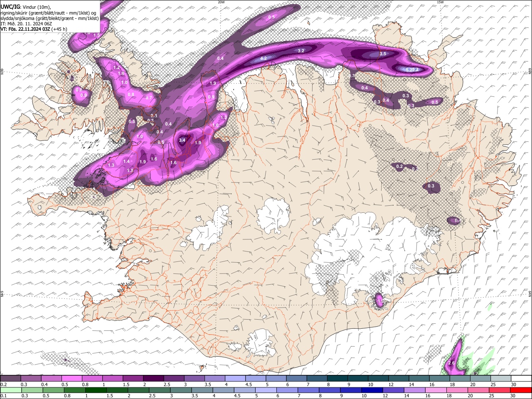Click the '(+45 h)' forecast lead text
Screen dimensions: 532x399
point(59,29)
